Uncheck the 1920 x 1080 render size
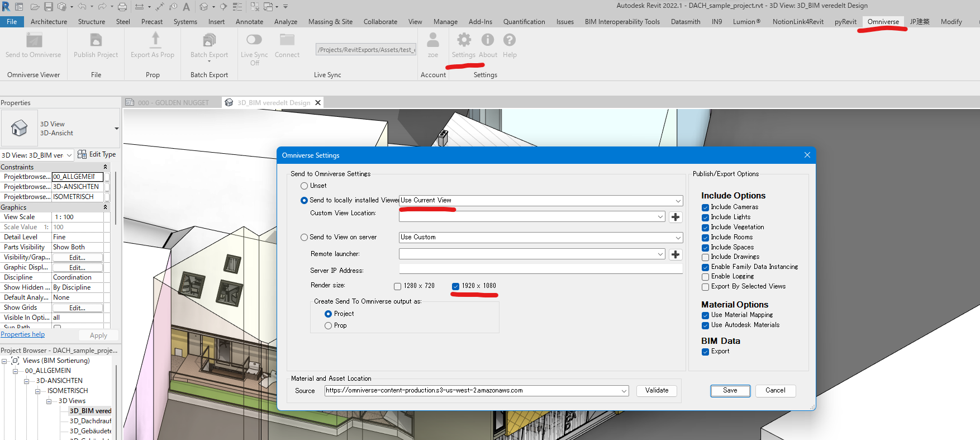 tap(456, 286)
